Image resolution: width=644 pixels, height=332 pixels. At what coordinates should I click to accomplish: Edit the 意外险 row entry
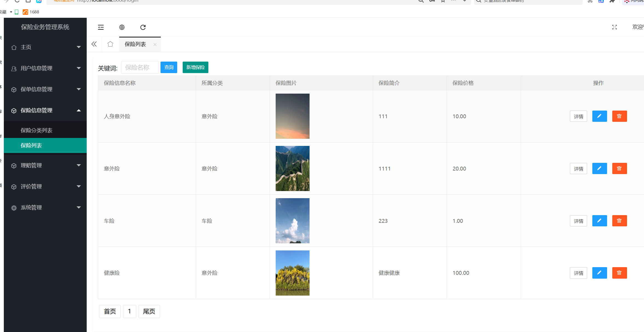pos(599,169)
